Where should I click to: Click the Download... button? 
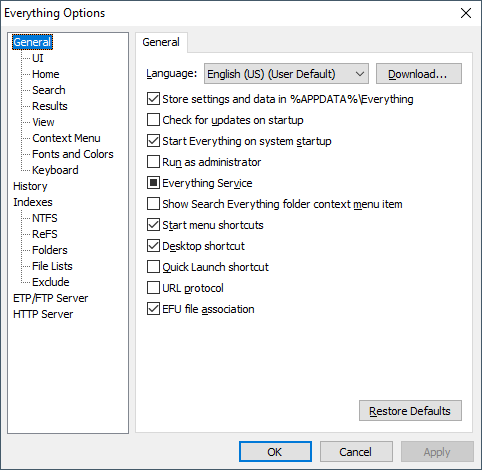pyautogui.click(x=419, y=74)
